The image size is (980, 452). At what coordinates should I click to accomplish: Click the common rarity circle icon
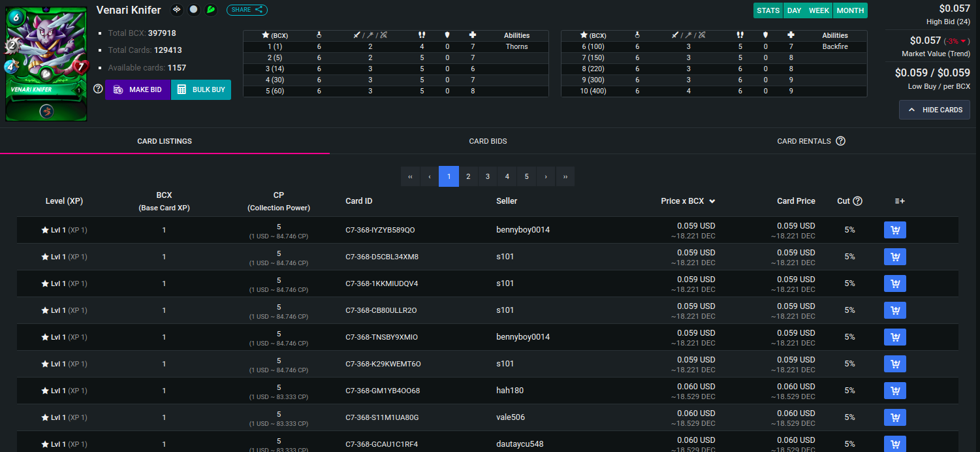pyautogui.click(x=194, y=10)
